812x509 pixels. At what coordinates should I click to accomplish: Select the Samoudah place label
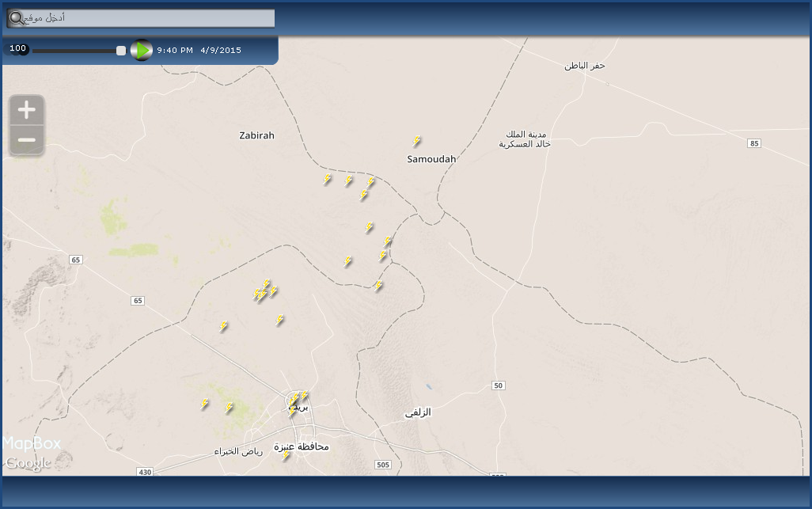point(431,159)
